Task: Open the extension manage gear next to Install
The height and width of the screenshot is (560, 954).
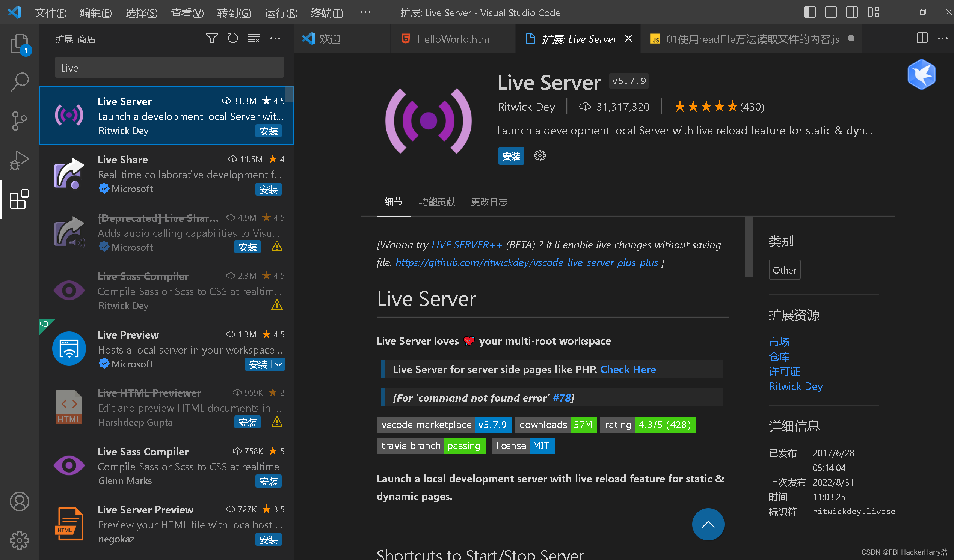Action: 540,155
